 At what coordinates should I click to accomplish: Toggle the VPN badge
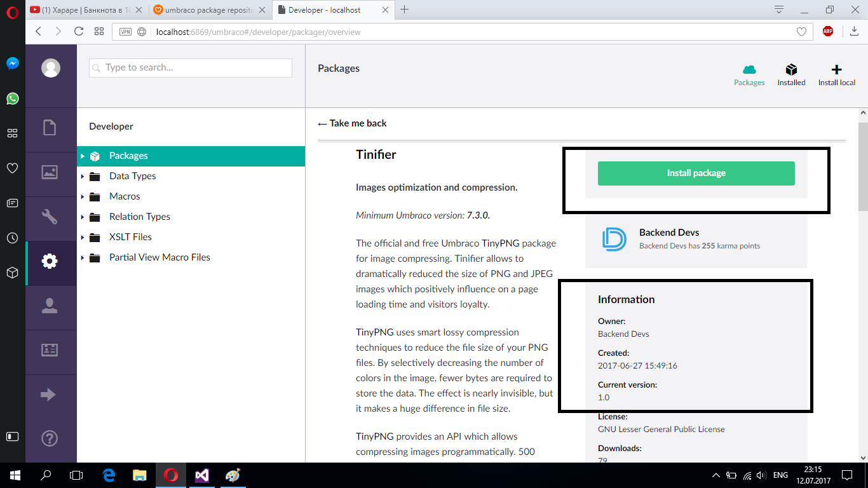(x=125, y=32)
